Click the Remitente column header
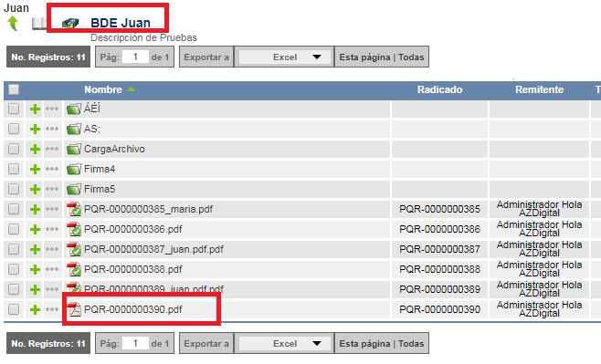This screenshot has height=364, width=601. [x=539, y=89]
